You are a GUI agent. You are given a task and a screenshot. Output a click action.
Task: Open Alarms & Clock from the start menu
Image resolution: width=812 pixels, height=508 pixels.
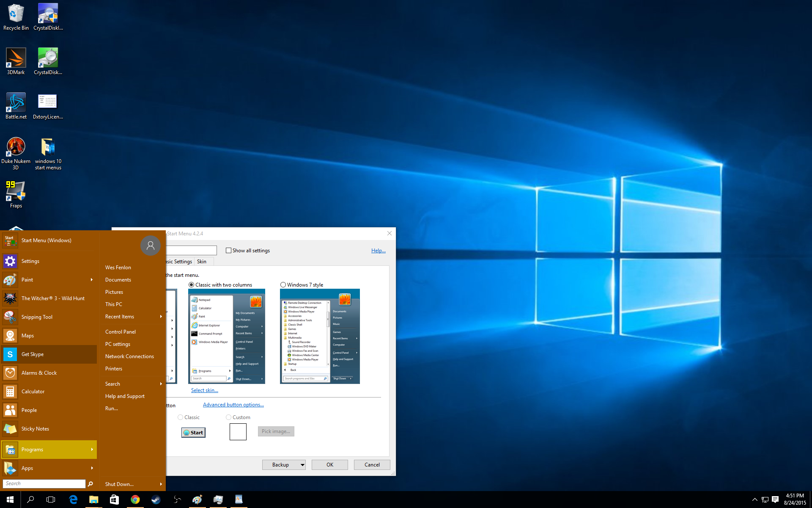click(x=49, y=373)
